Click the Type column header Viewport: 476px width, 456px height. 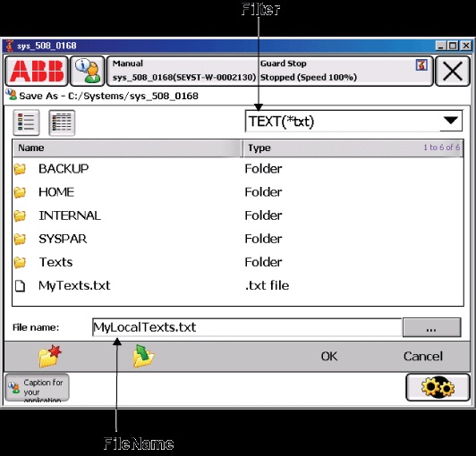(353, 148)
